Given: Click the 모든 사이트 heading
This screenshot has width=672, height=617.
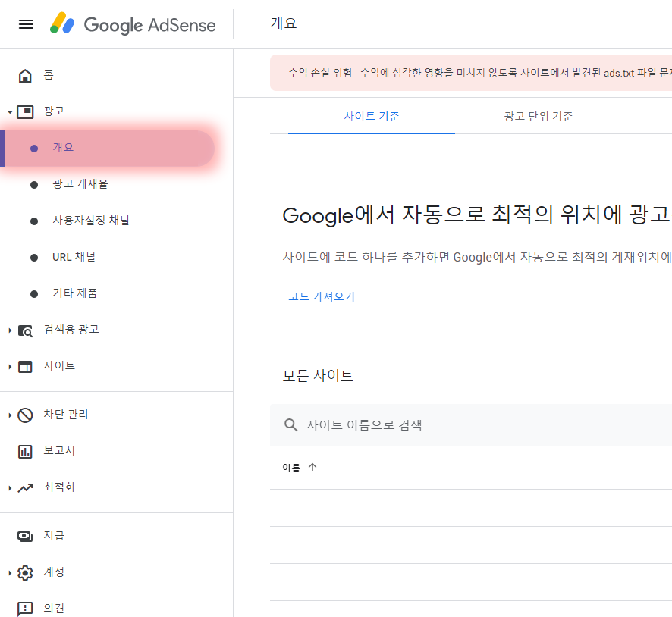Looking at the screenshot, I should [x=318, y=375].
